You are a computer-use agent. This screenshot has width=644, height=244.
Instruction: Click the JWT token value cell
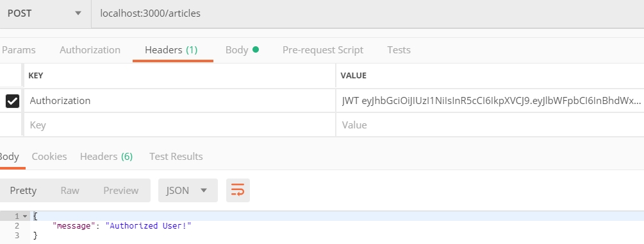(490, 101)
